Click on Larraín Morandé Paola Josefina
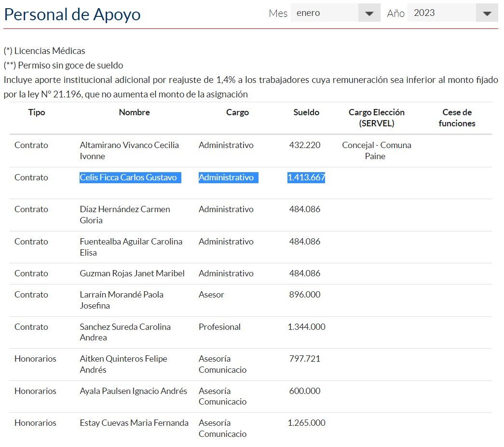This screenshot has height=447, width=504. [122, 300]
